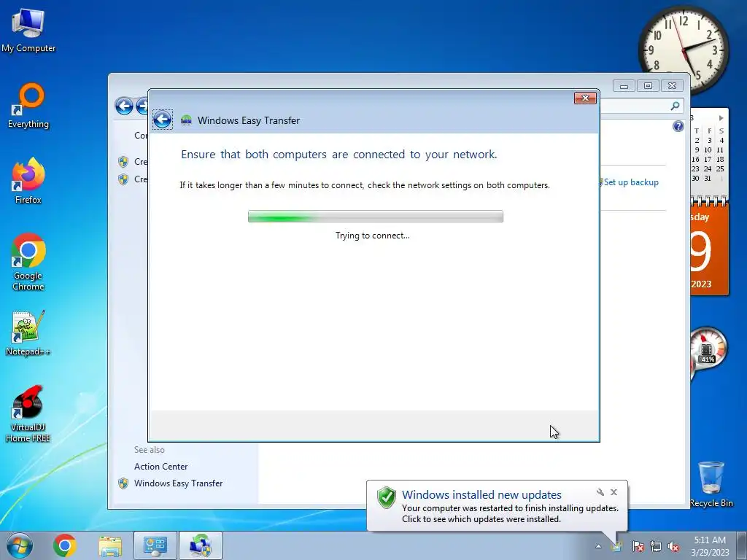The height and width of the screenshot is (560, 747).
Task: Open the Recycle Bin
Action: pos(711,484)
